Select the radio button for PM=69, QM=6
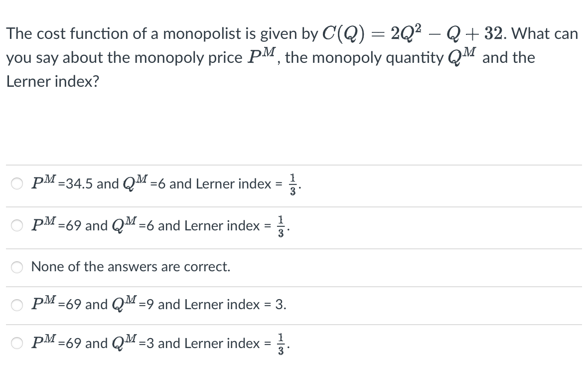Viewport: 588px width, 370px height. 16,225
